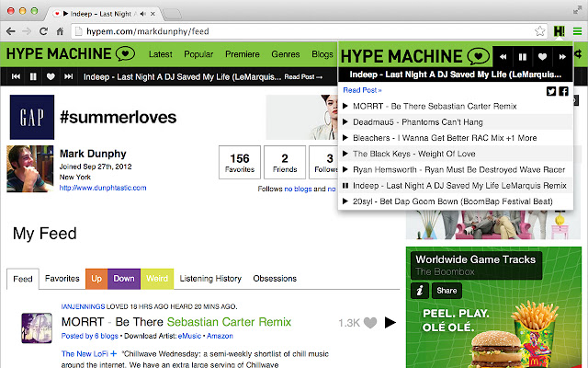Viewport: 588px width, 368px height.
Task: Skip to next track in site player bar
Action: [68, 76]
